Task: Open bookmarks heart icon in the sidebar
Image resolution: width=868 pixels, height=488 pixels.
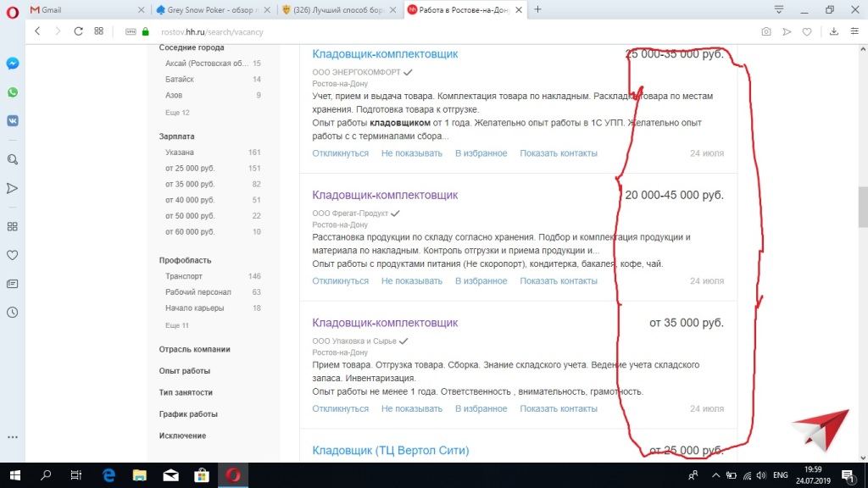Action: 13,254
